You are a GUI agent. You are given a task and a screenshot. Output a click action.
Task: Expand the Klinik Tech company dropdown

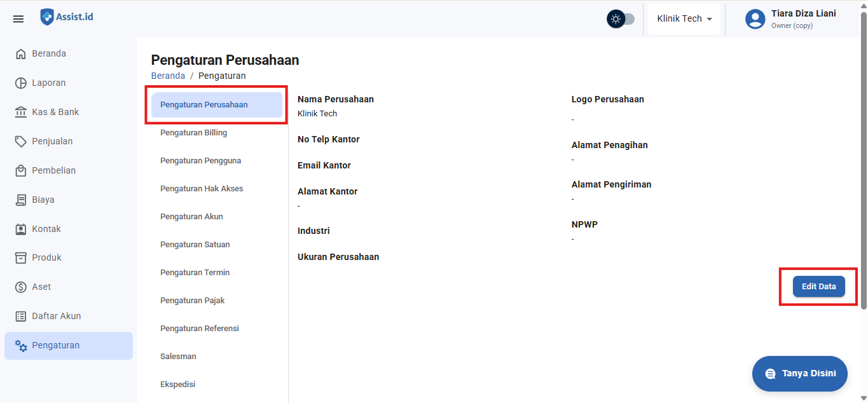[684, 19]
